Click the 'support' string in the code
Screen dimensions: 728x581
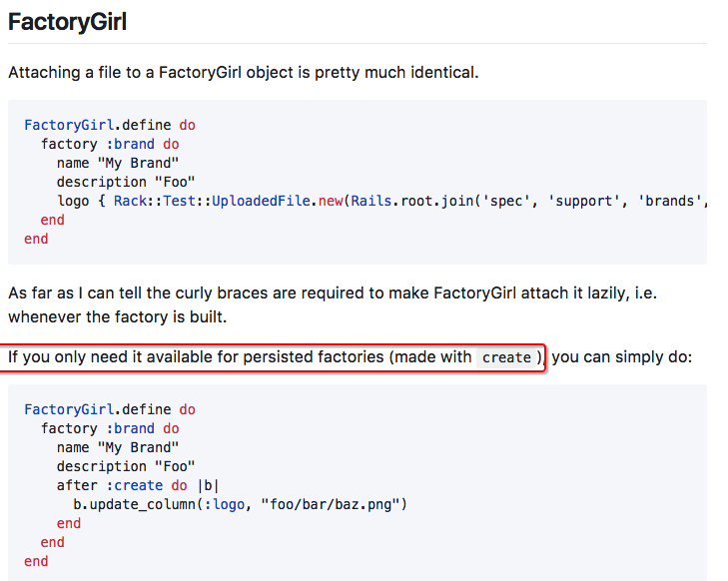click(x=583, y=201)
